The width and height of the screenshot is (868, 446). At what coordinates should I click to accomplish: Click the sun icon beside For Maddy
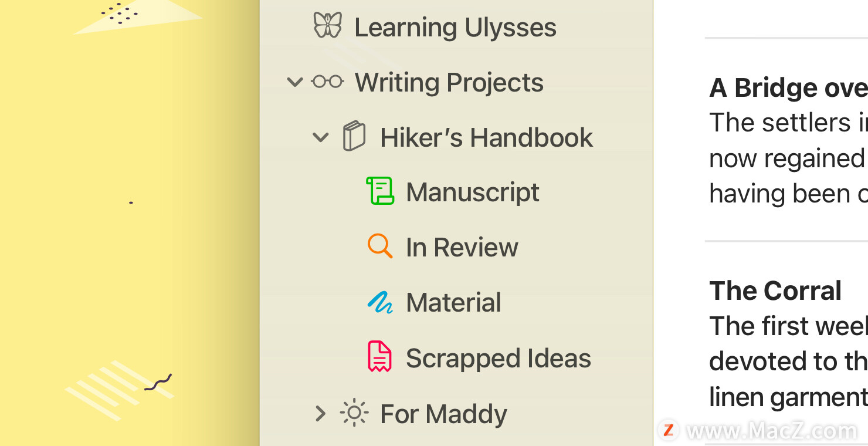click(354, 413)
